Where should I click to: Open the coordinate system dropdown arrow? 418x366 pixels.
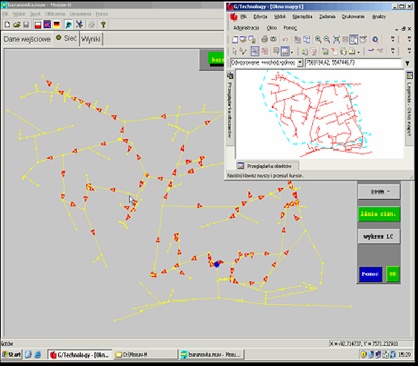(x=300, y=63)
